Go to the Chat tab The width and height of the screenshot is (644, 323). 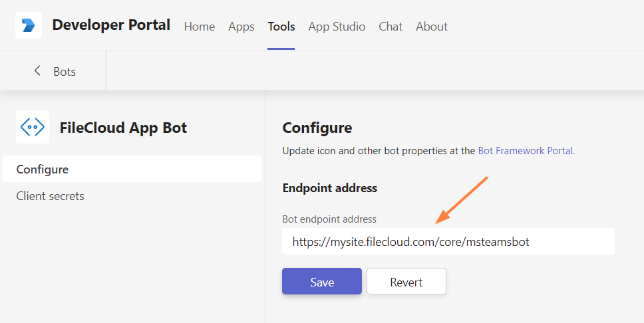click(x=391, y=27)
